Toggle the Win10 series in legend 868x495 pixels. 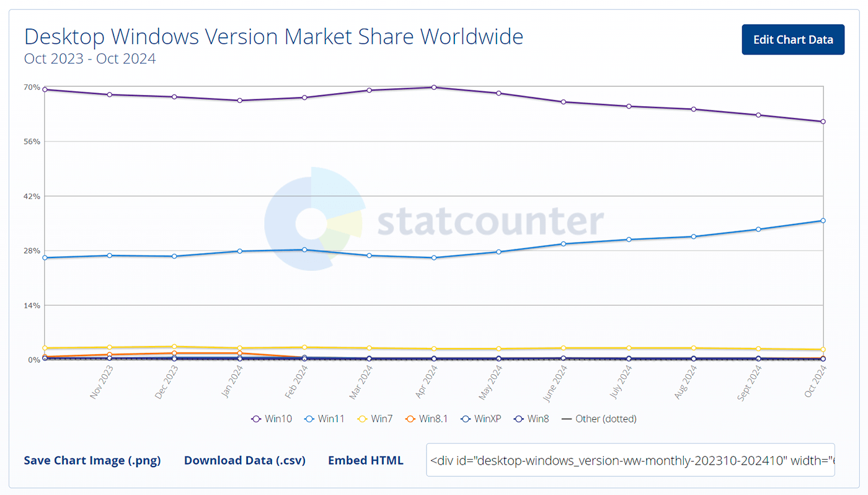pyautogui.click(x=272, y=419)
